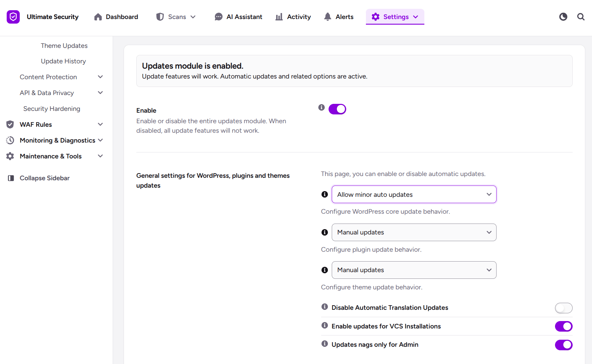The height and width of the screenshot is (364, 592).
Task: Click the AI Assistant chat bubble icon
Action: [219, 17]
